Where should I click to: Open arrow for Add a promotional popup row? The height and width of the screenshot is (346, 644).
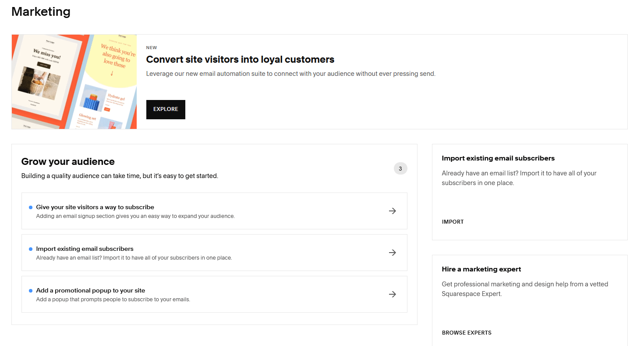pos(393,294)
